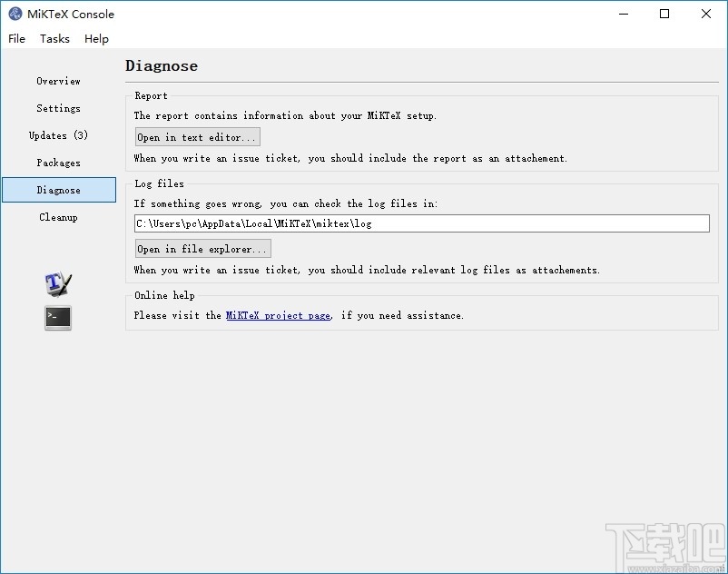Screen dimensions: 728x574
Task: Click the MiKTeX Console title bar text
Action: coord(71,14)
